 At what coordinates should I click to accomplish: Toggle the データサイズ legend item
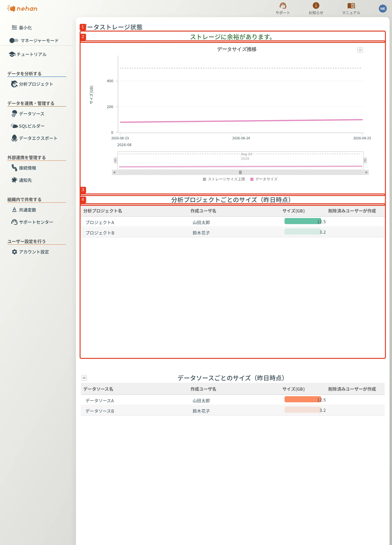[264, 179]
